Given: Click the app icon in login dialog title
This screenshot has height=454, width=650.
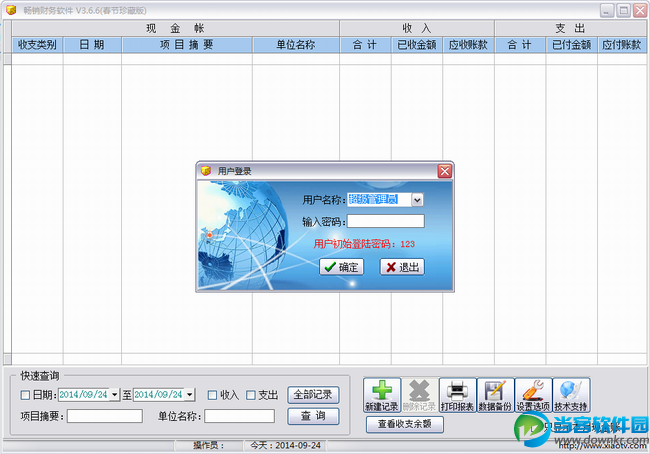Looking at the screenshot, I should (x=206, y=171).
